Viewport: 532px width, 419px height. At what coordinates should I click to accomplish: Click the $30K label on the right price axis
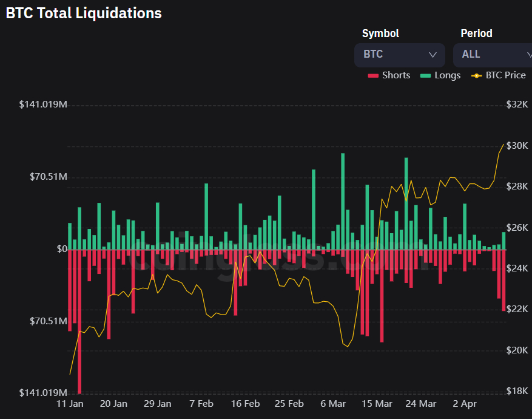(517, 146)
